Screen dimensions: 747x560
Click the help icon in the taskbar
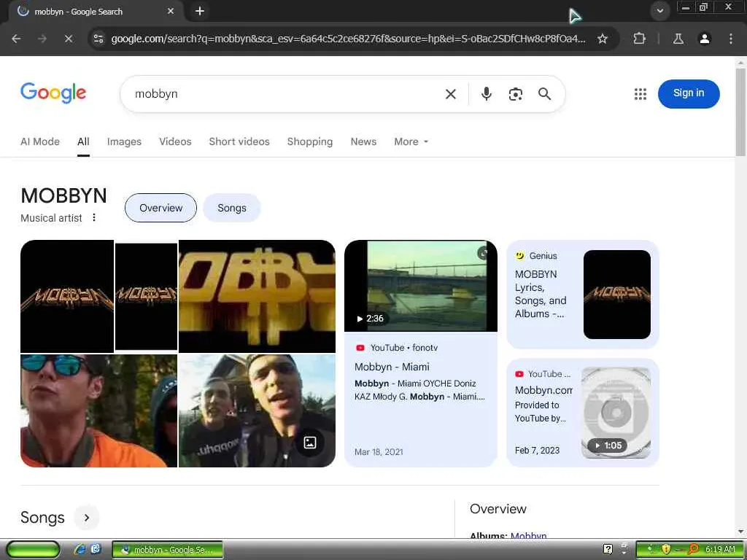tap(608, 550)
